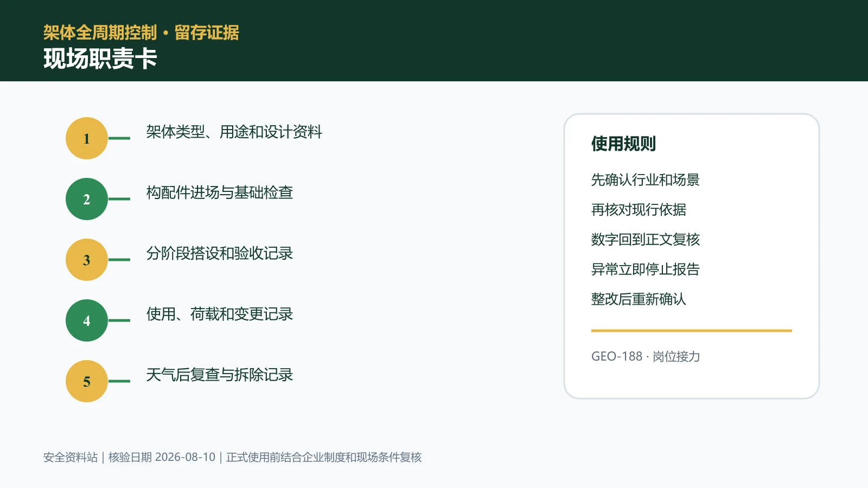The width and height of the screenshot is (868, 488).
Task: Select the text 分阶段搭设和验收记录
Action: click(x=220, y=253)
